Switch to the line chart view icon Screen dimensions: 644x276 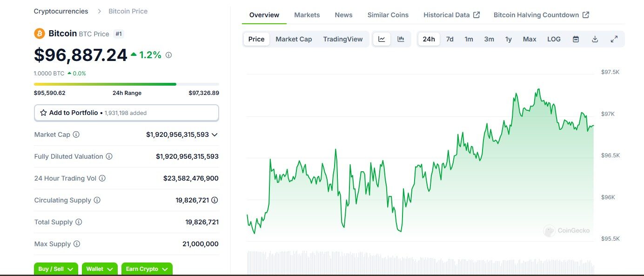pyautogui.click(x=382, y=39)
